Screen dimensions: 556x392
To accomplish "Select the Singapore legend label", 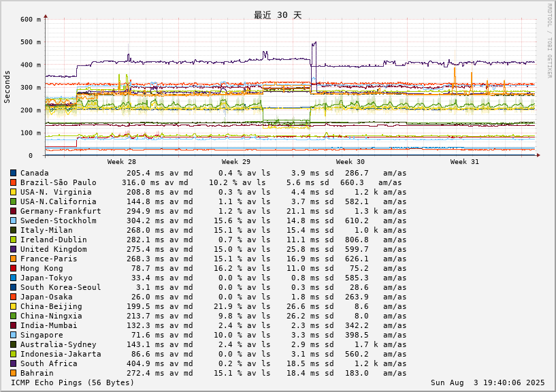I will coord(42,336).
